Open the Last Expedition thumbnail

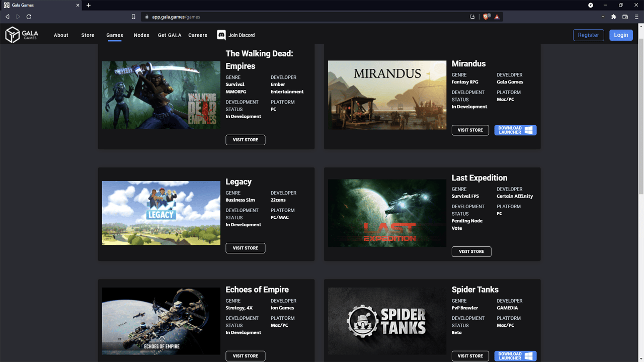[x=387, y=213]
